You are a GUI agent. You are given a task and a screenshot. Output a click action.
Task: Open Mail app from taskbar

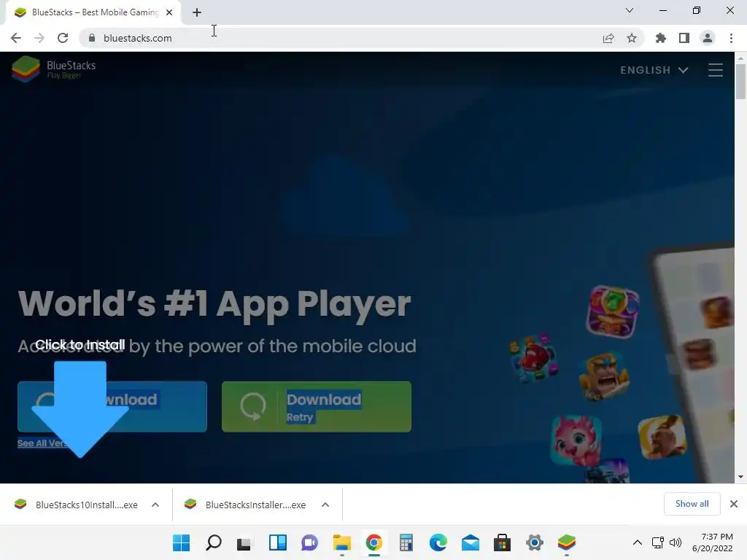(x=471, y=542)
